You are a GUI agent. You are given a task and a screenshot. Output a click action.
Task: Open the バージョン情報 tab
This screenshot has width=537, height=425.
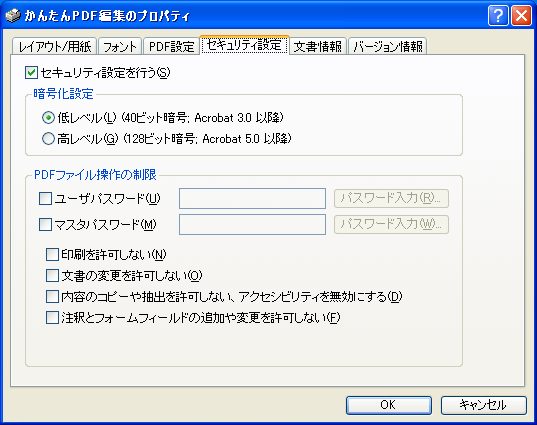388,46
